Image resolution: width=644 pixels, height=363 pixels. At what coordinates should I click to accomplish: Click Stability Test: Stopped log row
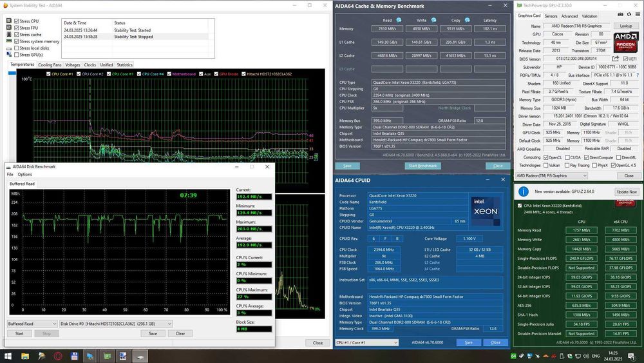tap(135, 37)
